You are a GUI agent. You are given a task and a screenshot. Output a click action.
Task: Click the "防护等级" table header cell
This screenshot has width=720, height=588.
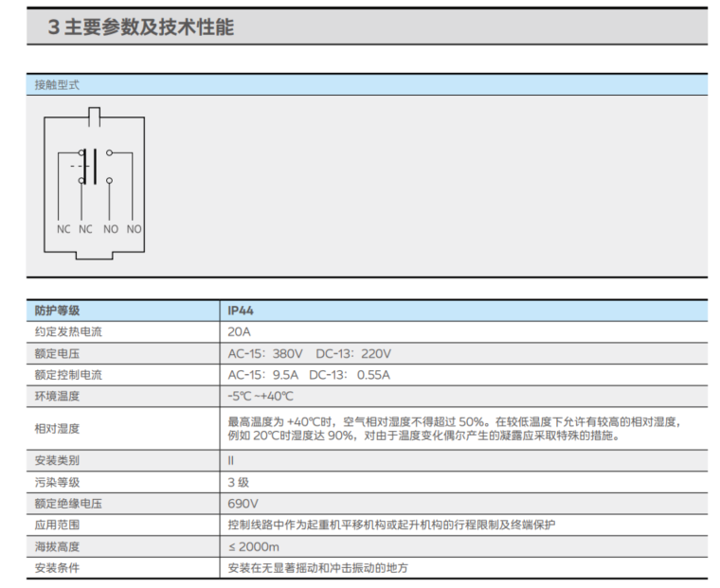58,310
